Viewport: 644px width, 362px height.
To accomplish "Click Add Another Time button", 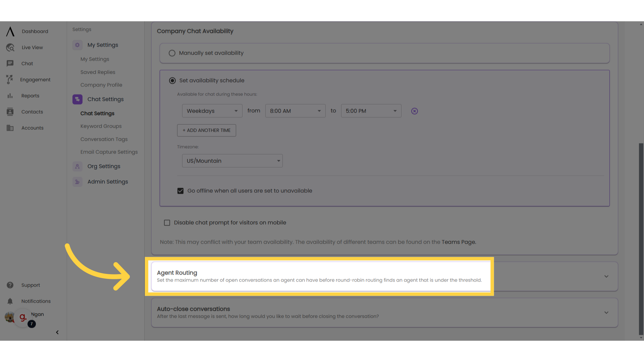I will pos(207,130).
